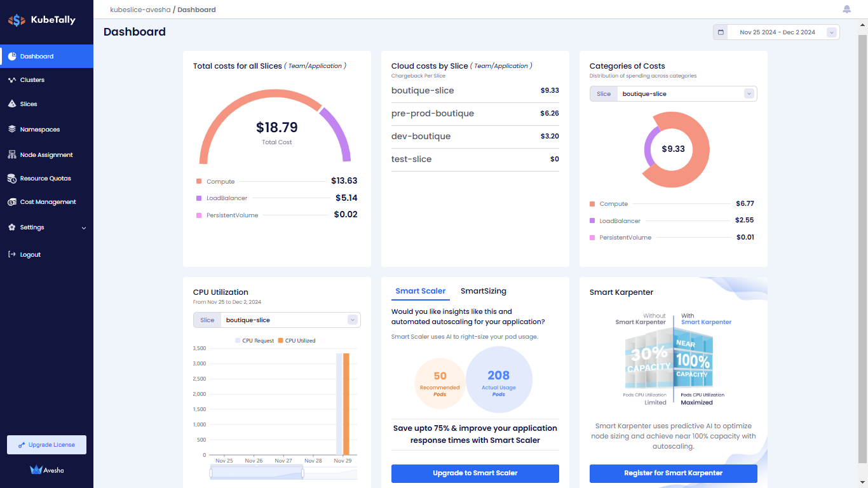Select the Smart Scaler tab

[421, 291]
